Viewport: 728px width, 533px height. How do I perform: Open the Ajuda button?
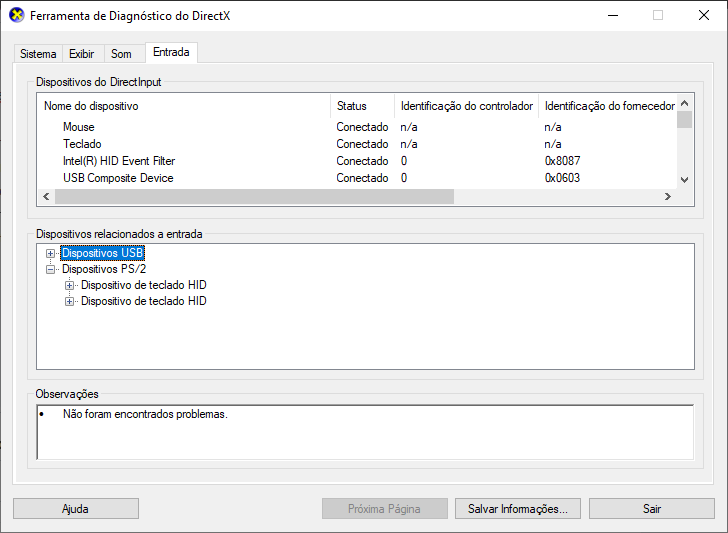click(76, 508)
